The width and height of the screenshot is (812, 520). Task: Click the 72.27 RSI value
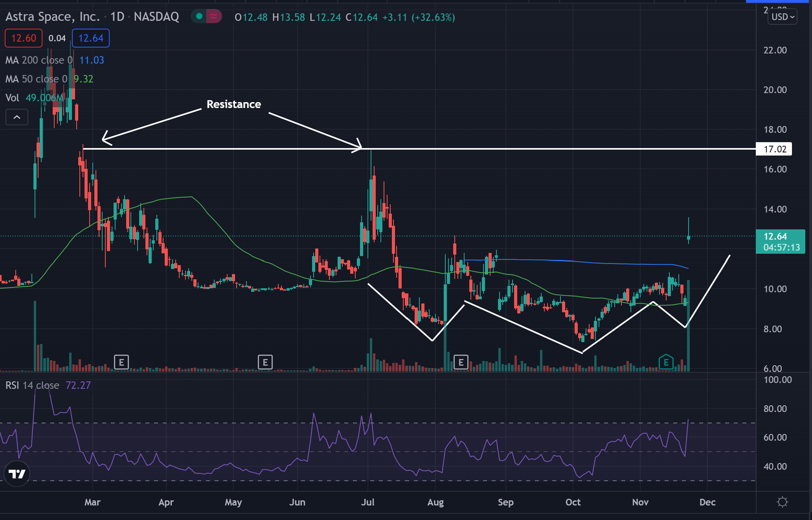[78, 385]
